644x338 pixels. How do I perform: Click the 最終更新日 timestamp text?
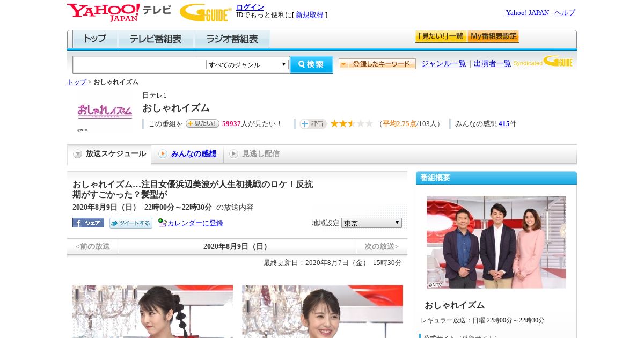(x=333, y=263)
